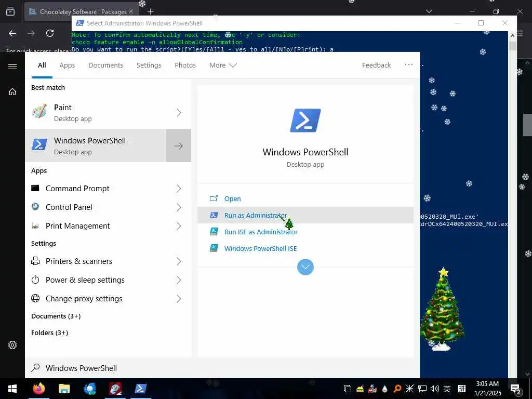Click the volume speaker tray icon
Viewport: 532px width, 399px height.
point(434,389)
